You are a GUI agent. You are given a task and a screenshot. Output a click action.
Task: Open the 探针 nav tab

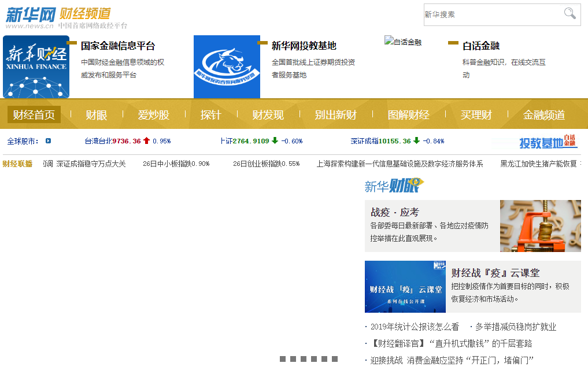click(x=211, y=114)
